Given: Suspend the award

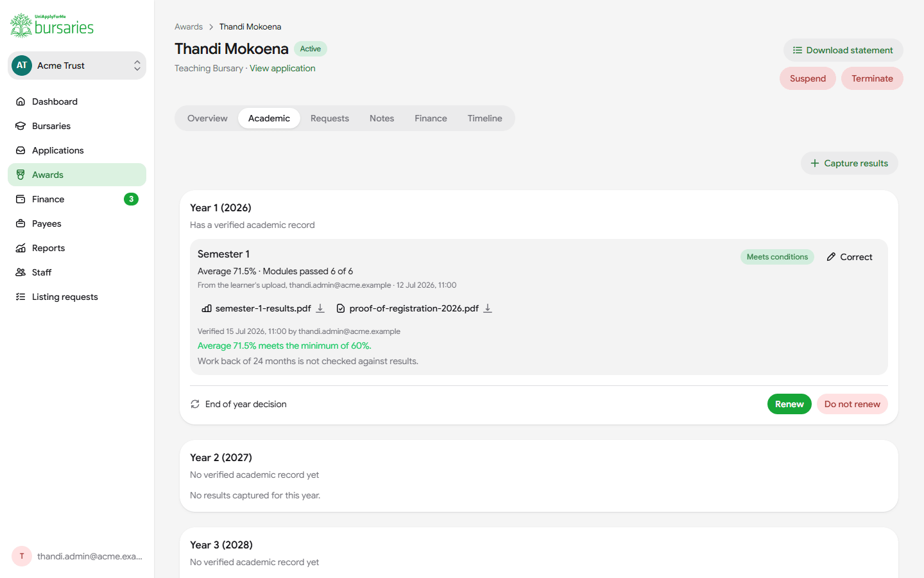Looking at the screenshot, I should pos(808,78).
